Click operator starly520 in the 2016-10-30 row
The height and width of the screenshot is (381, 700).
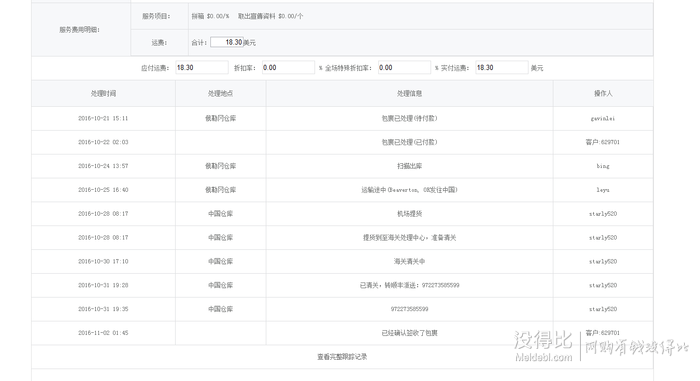click(x=603, y=261)
